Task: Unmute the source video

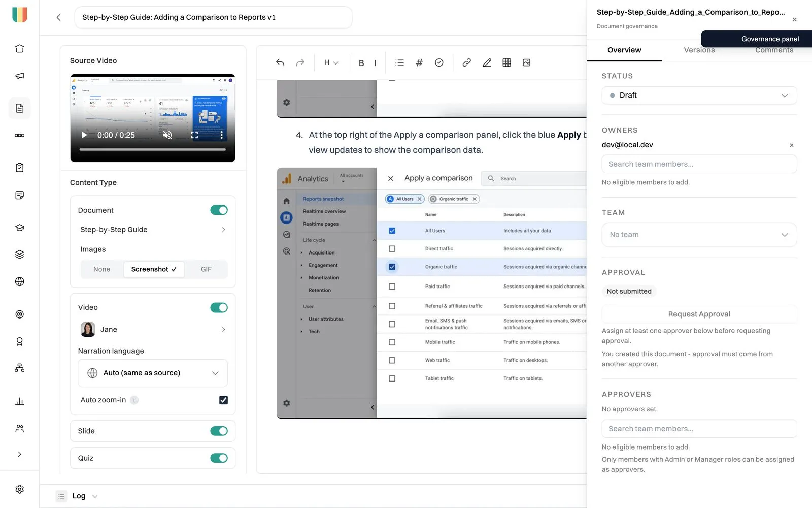Action: 167,135
